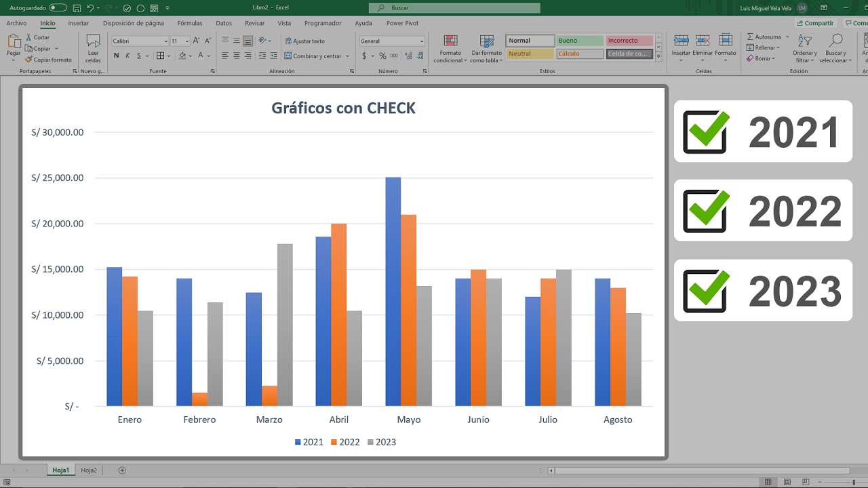
Task: Undo the last action
Action: (91, 8)
